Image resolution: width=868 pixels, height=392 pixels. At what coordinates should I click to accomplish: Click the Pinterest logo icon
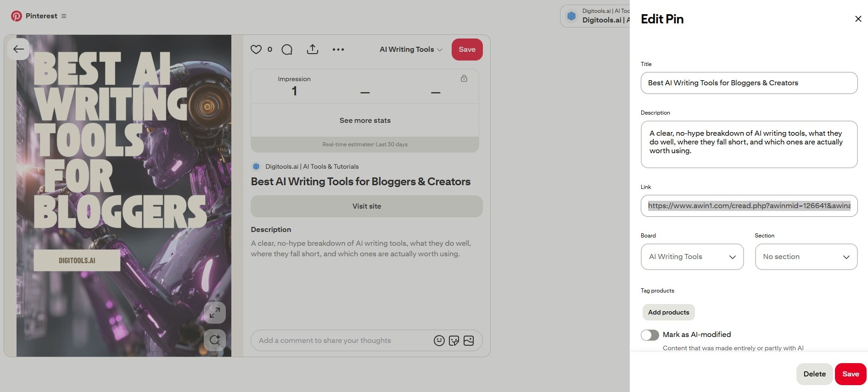pyautogui.click(x=17, y=16)
